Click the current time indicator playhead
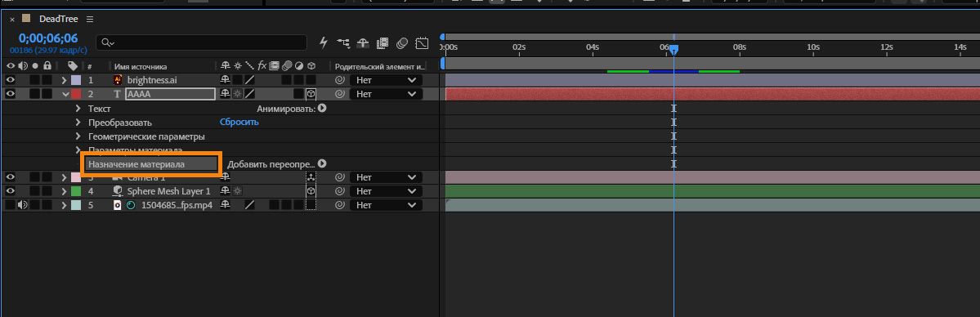This screenshot has width=980, height=317. (673, 49)
